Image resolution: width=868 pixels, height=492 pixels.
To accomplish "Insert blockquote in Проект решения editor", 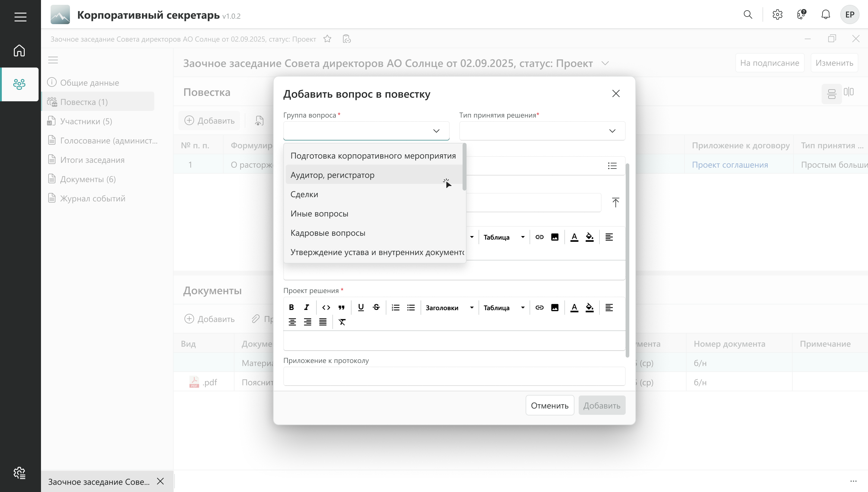I will [341, 307].
